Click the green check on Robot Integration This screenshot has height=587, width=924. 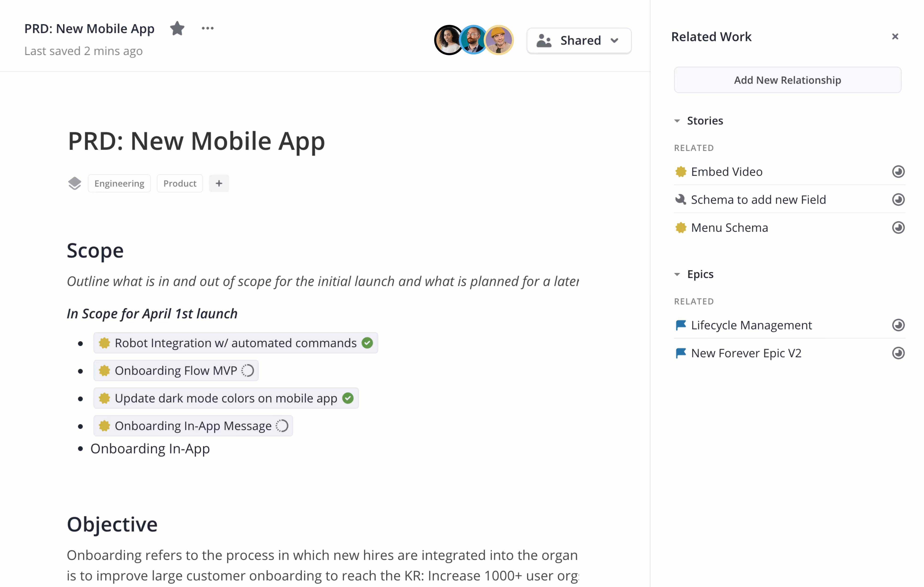pos(367,343)
